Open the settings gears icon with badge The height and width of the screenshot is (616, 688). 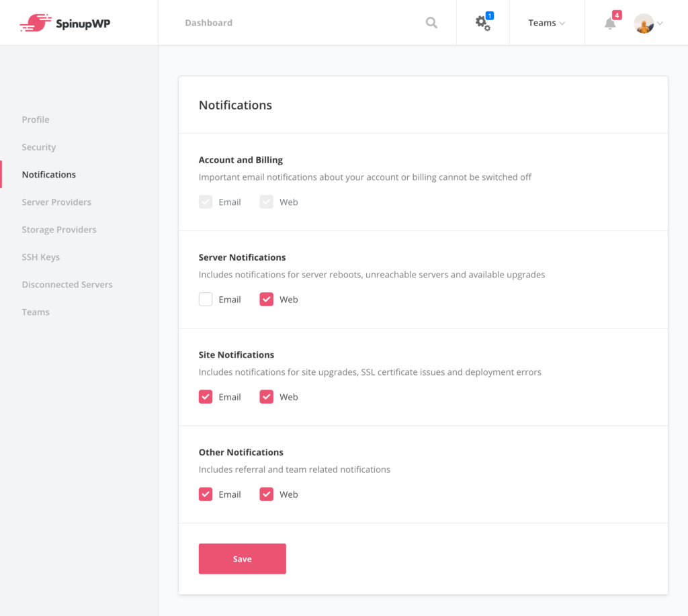tap(483, 22)
